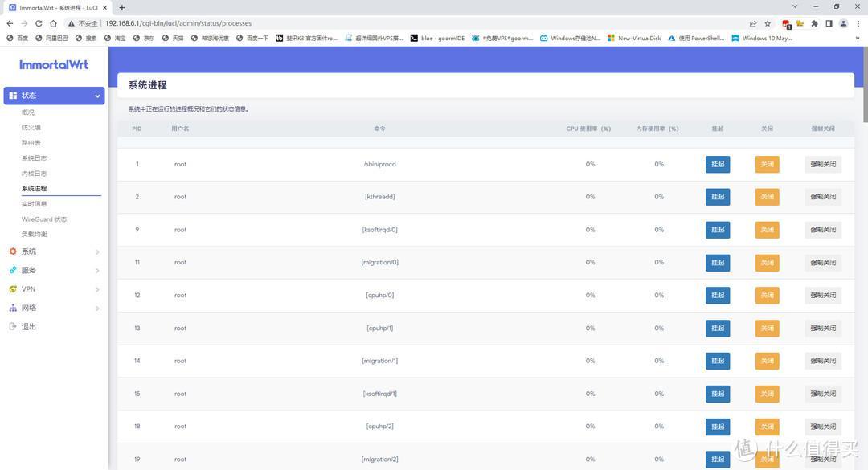Open Chrome's three-dot menu
868x470 pixels.
pyautogui.click(x=858, y=23)
